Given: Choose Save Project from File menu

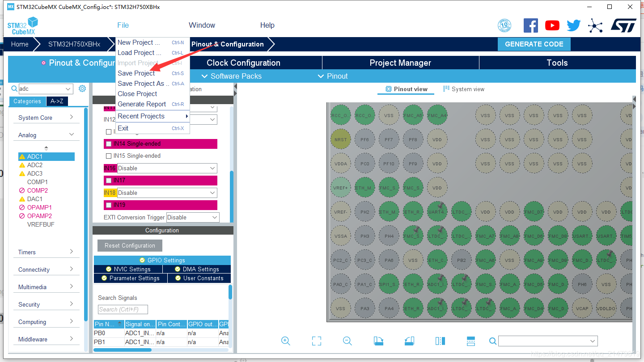Looking at the screenshot, I should pyautogui.click(x=153, y=73).
